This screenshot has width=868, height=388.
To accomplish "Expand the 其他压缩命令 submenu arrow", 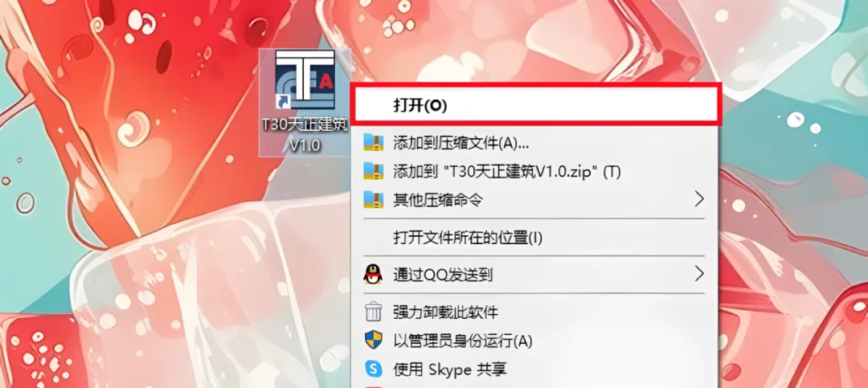I will coord(699,199).
